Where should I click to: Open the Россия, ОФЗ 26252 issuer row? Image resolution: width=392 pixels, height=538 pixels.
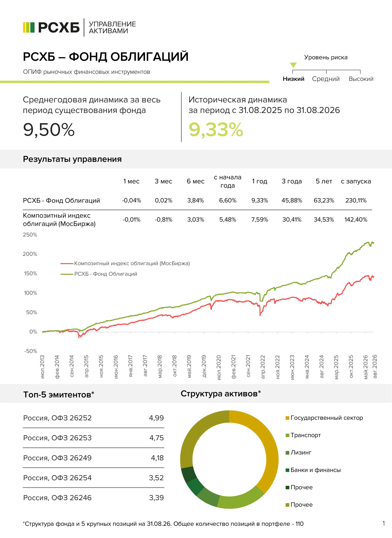94,418
